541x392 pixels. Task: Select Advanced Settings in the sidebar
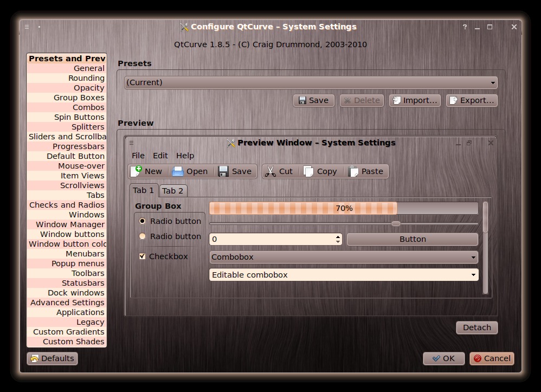[x=67, y=303]
